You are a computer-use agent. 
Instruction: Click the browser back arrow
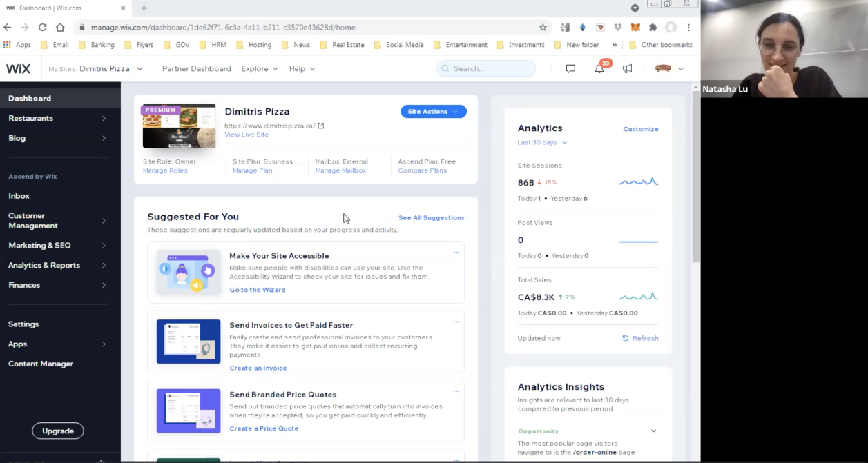coord(8,28)
